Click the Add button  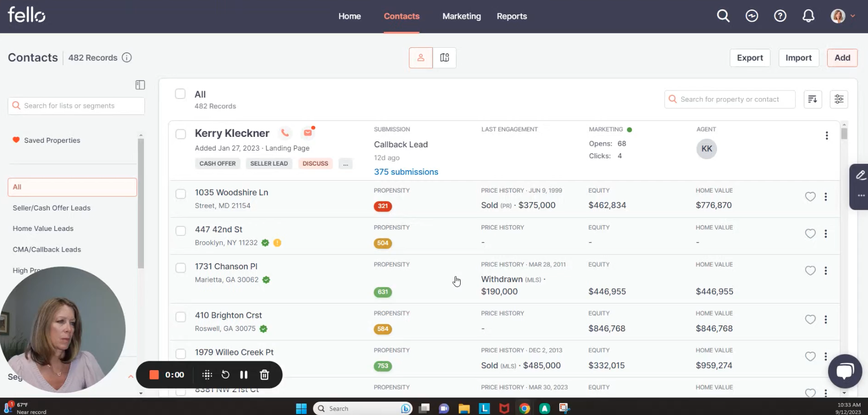coord(842,58)
